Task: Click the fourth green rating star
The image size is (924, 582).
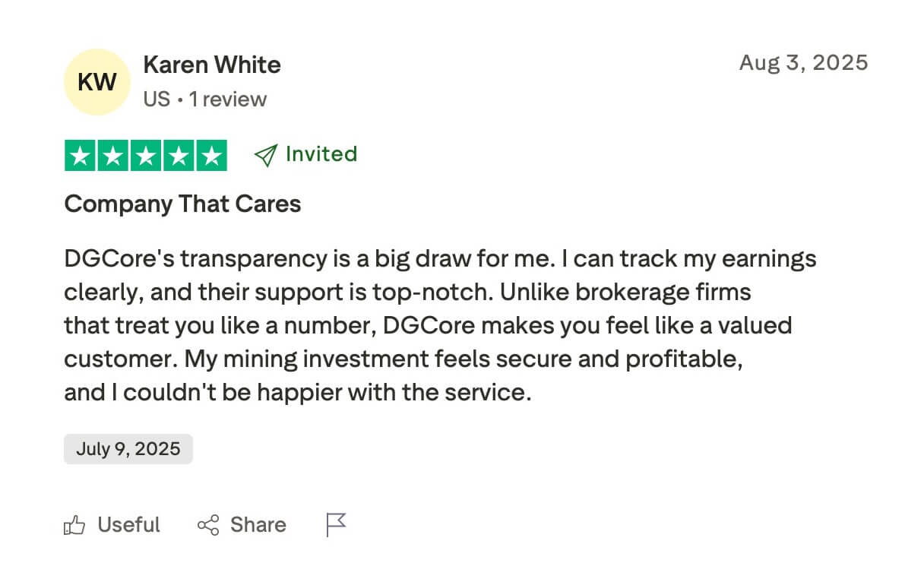Action: [x=179, y=156]
